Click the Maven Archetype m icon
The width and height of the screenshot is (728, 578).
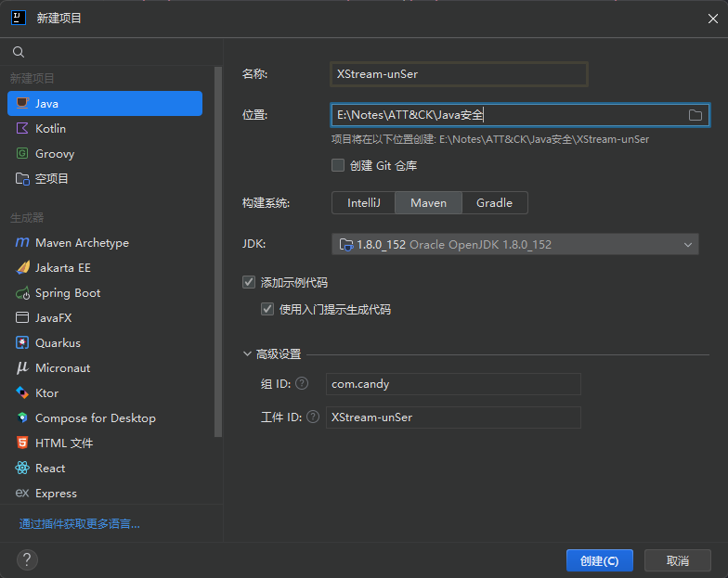pos(22,243)
